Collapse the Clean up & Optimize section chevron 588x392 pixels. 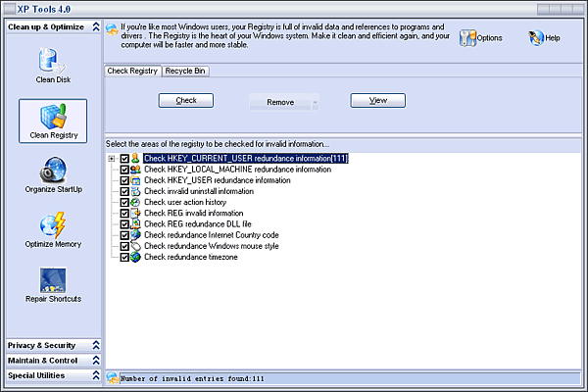point(96,26)
